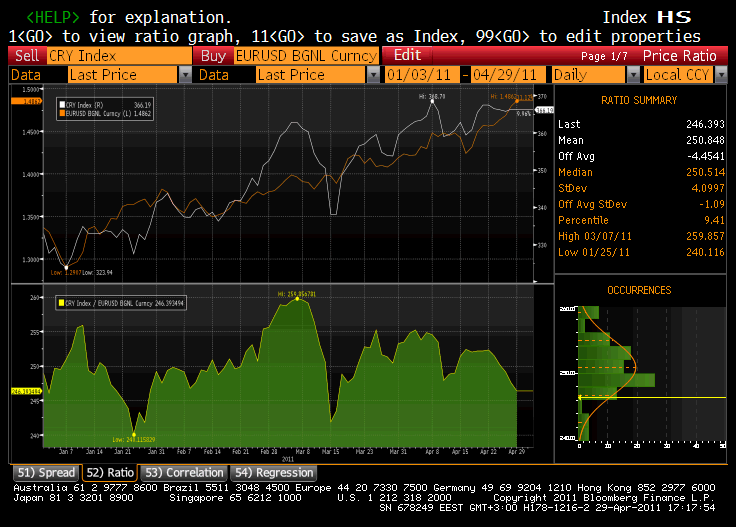Screen dimensions: 736x527
Task: Click the 'Low 01/25/11' row
Action: [x=641, y=252]
